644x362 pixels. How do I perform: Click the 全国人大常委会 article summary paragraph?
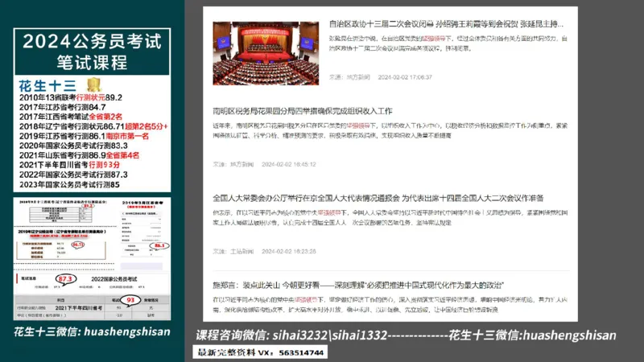[x=390, y=217]
